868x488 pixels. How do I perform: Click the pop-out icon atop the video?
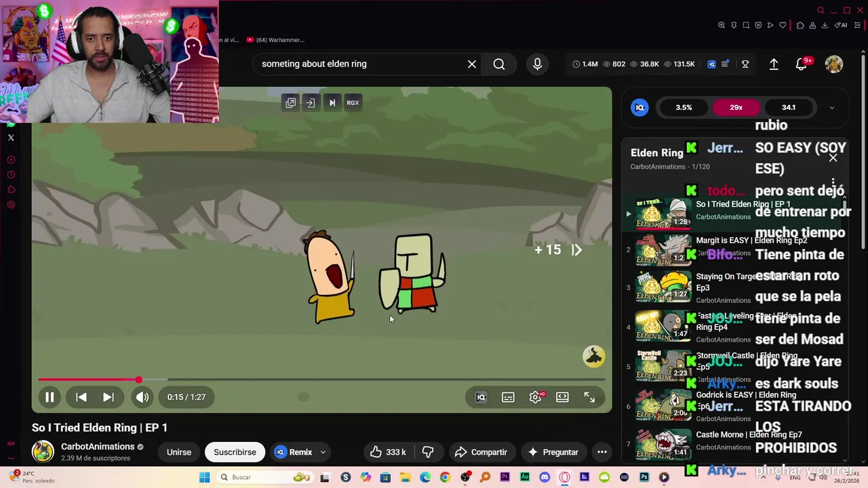click(x=290, y=102)
